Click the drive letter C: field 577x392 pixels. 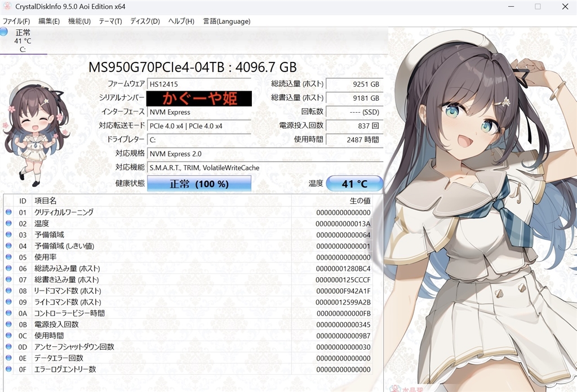click(199, 140)
